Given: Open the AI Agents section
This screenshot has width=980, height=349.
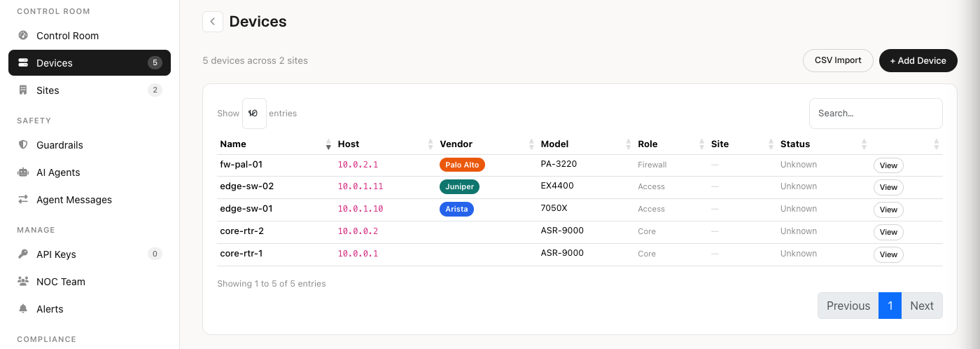Looking at the screenshot, I should click(90, 172).
